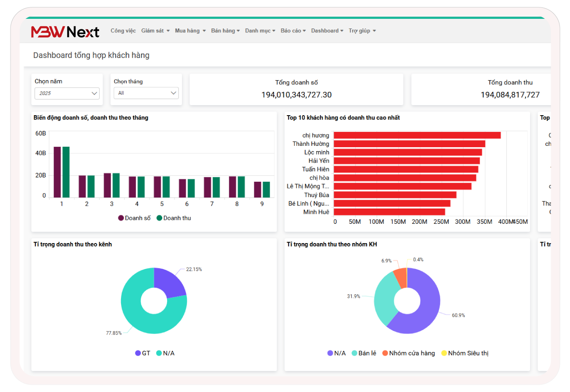Expand the Giám sát dropdown menu
The image size is (570, 392).
[155, 31]
